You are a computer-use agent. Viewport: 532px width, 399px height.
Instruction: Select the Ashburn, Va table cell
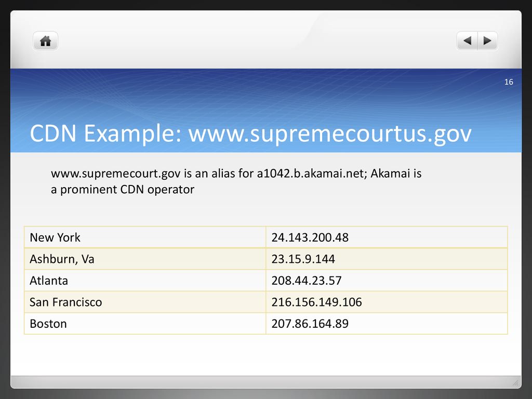145,259
